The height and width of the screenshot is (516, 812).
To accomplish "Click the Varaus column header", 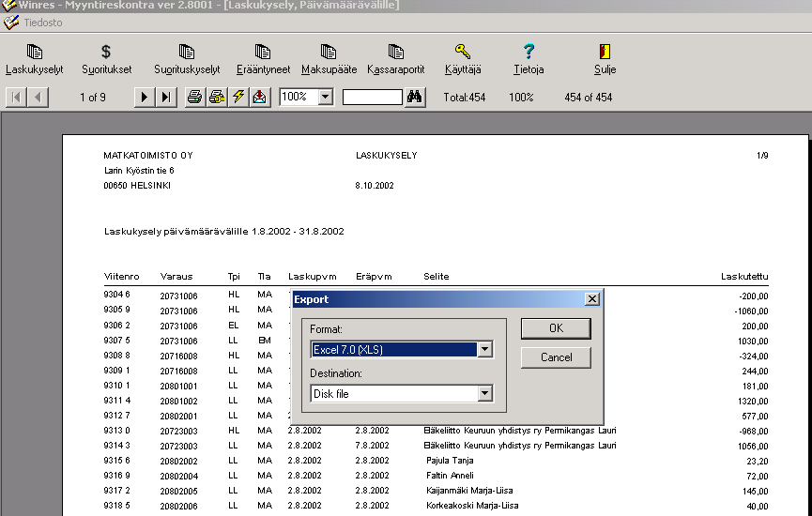I will coord(176,277).
